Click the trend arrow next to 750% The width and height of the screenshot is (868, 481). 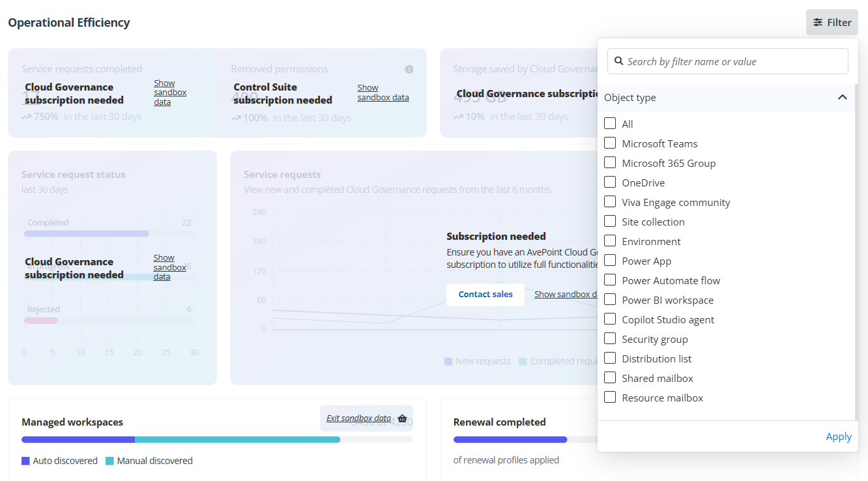[x=26, y=117]
